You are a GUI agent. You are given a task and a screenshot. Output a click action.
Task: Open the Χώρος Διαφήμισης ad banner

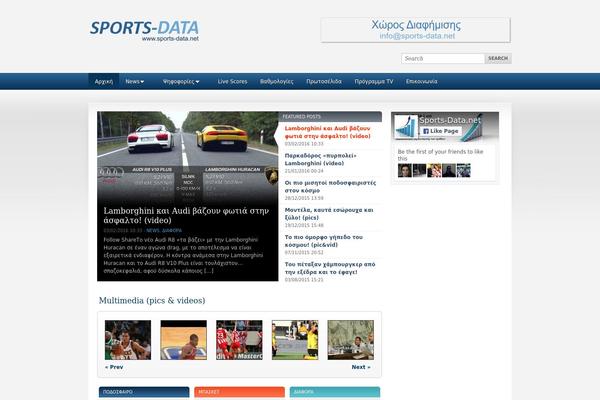coord(416,30)
